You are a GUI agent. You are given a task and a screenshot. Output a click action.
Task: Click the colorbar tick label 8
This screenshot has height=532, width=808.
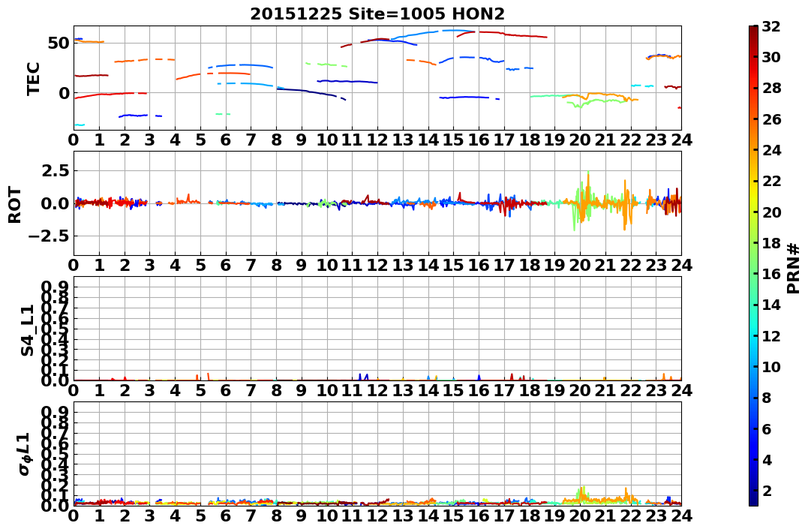(767, 398)
